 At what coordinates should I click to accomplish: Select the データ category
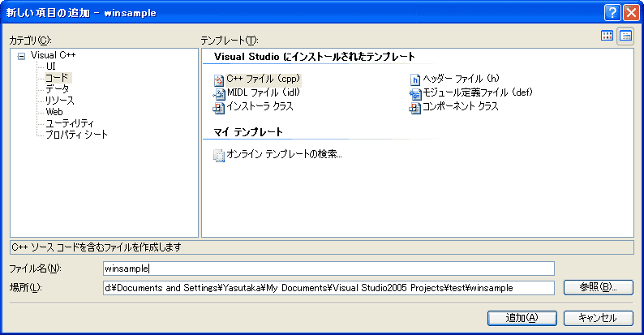(x=57, y=88)
